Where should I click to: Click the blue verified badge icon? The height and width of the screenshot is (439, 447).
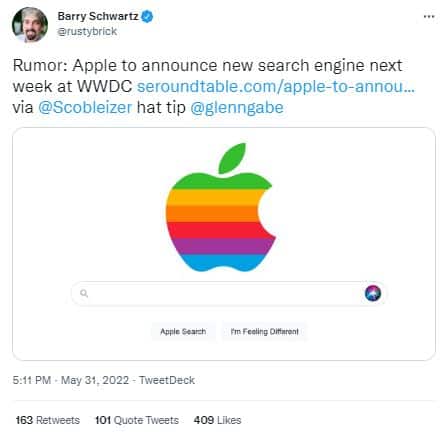tap(147, 16)
